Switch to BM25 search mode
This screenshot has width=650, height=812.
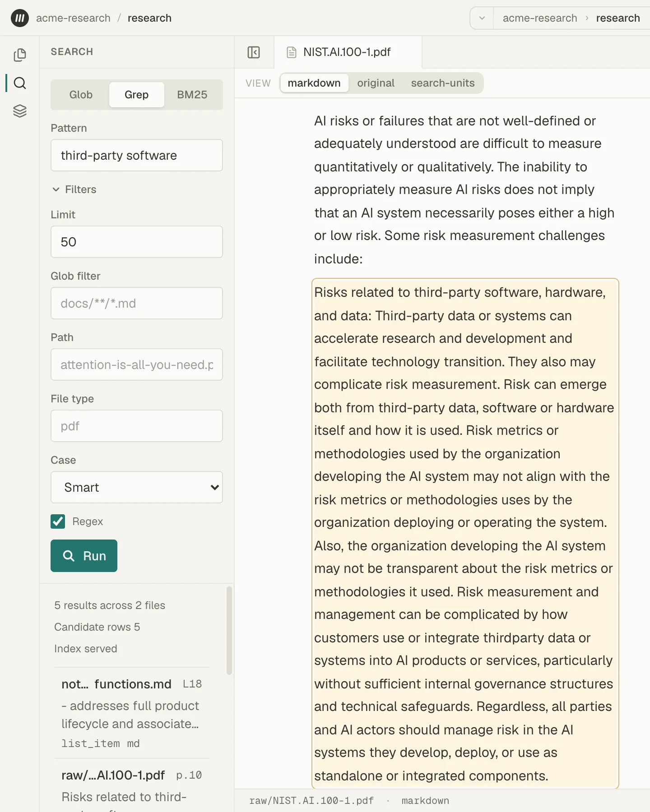click(x=192, y=95)
